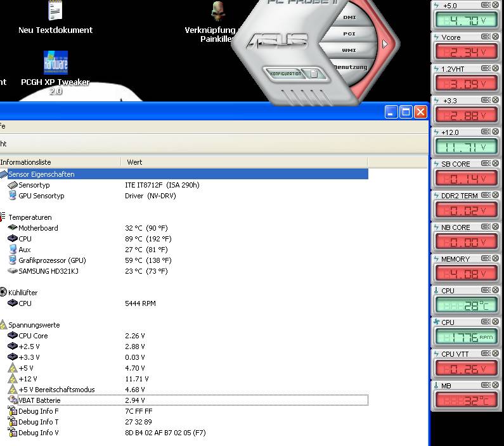504x446 pixels.
Task: Click the Wert column header
Action: [244, 162]
